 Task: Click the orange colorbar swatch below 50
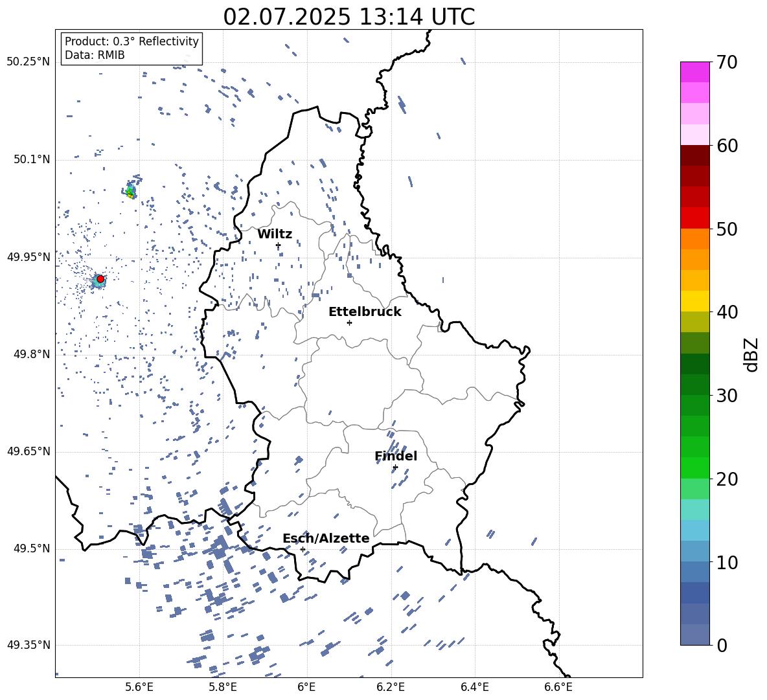[694, 239]
